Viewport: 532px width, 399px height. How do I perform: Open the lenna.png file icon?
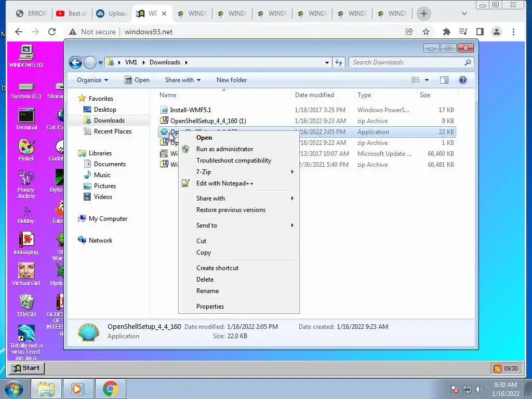click(26, 243)
